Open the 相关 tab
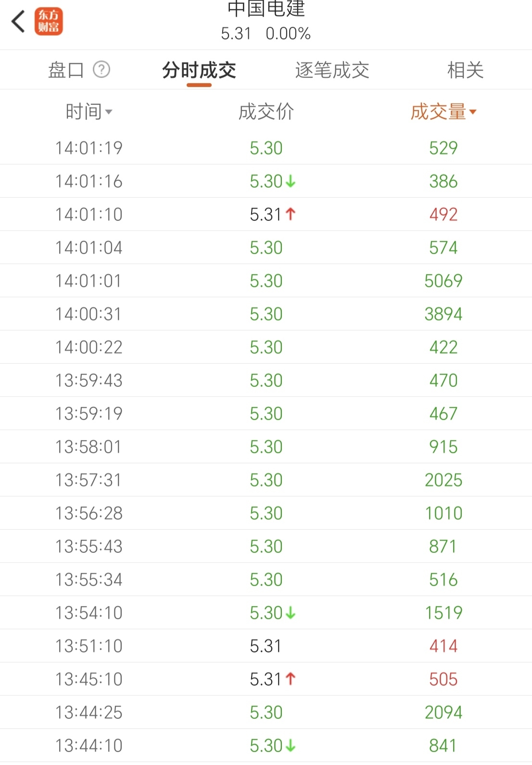 (x=465, y=70)
